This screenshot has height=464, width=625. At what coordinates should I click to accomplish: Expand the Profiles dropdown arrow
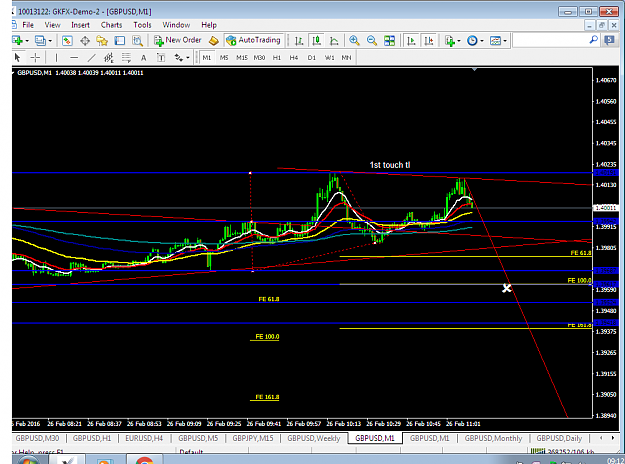click(x=50, y=41)
